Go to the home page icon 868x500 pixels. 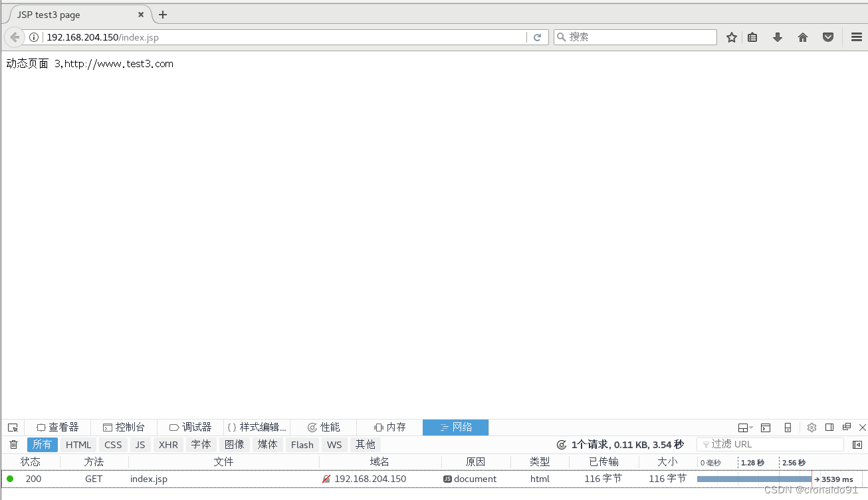pos(803,37)
